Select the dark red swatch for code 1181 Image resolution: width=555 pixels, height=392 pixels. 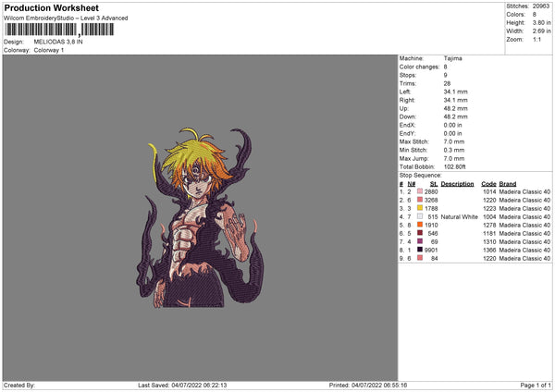[x=420, y=233]
